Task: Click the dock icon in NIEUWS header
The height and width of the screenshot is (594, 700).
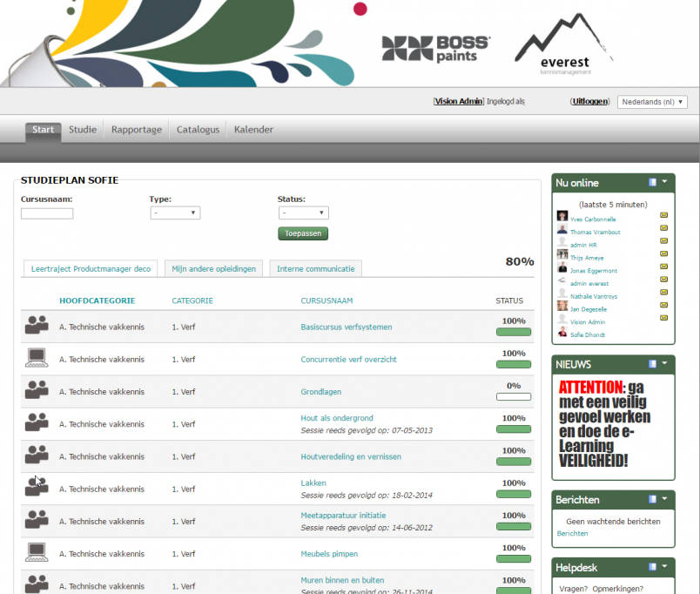Action: tap(652, 364)
